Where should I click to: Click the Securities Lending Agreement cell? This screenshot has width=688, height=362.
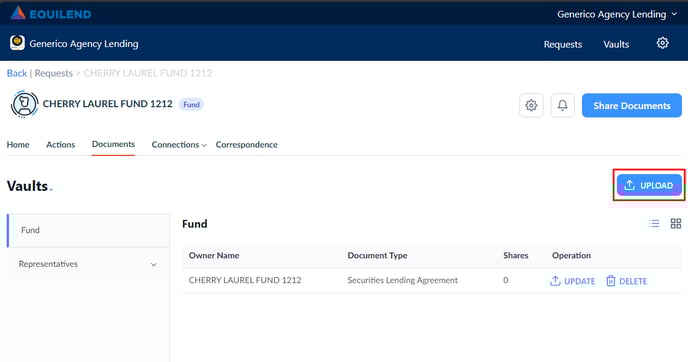(x=402, y=280)
